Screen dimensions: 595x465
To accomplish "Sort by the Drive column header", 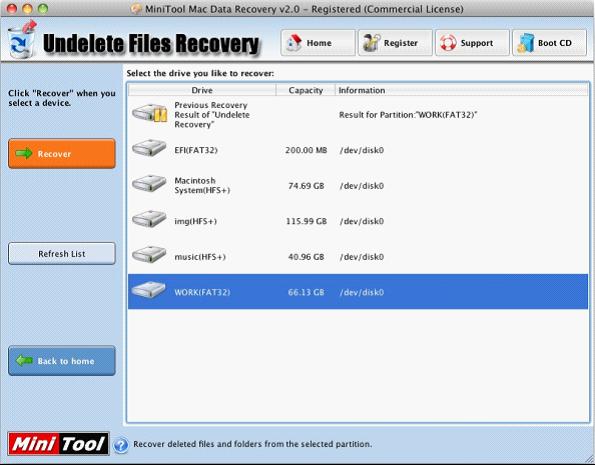I will (202, 90).
